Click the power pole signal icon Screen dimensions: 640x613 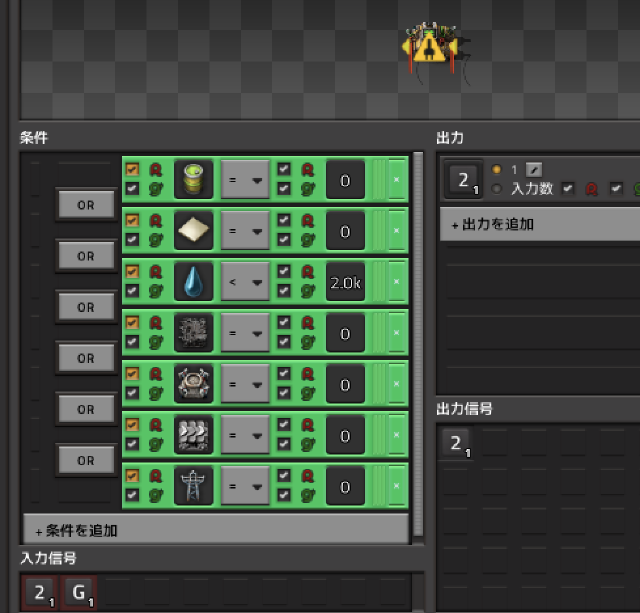pyautogui.click(x=193, y=487)
